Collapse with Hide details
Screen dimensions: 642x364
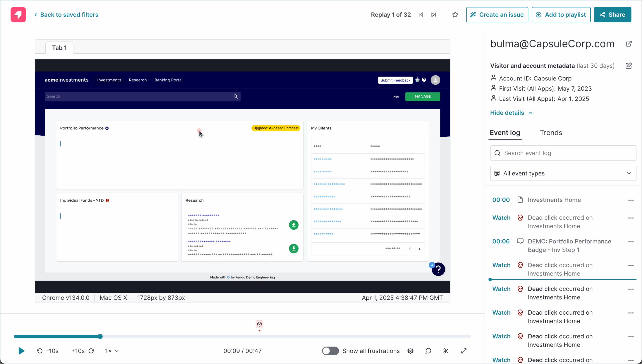pyautogui.click(x=511, y=113)
